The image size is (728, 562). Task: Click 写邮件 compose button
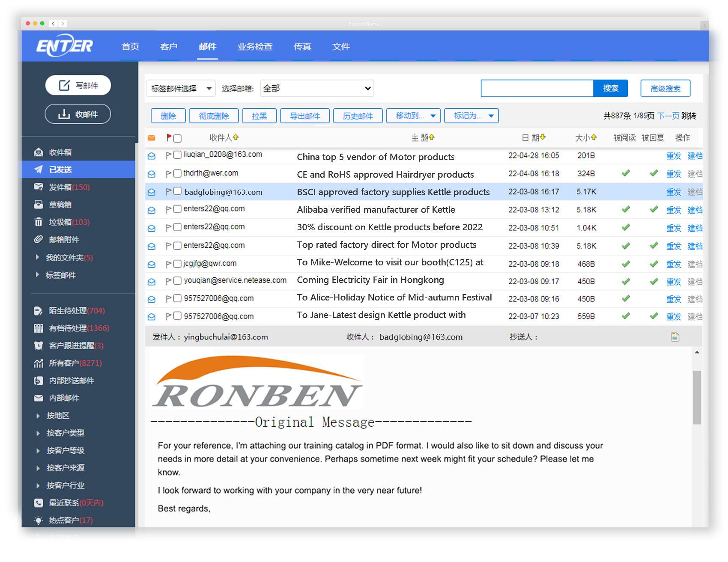pyautogui.click(x=78, y=85)
